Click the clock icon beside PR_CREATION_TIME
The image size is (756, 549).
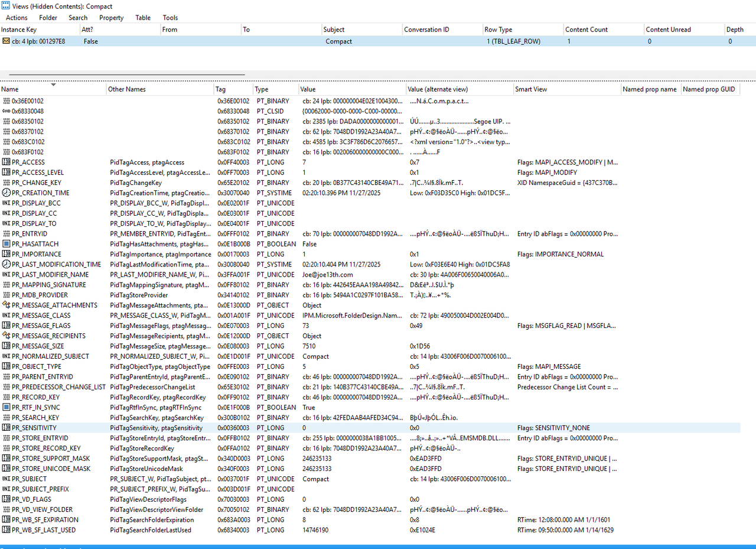[x=6, y=193]
